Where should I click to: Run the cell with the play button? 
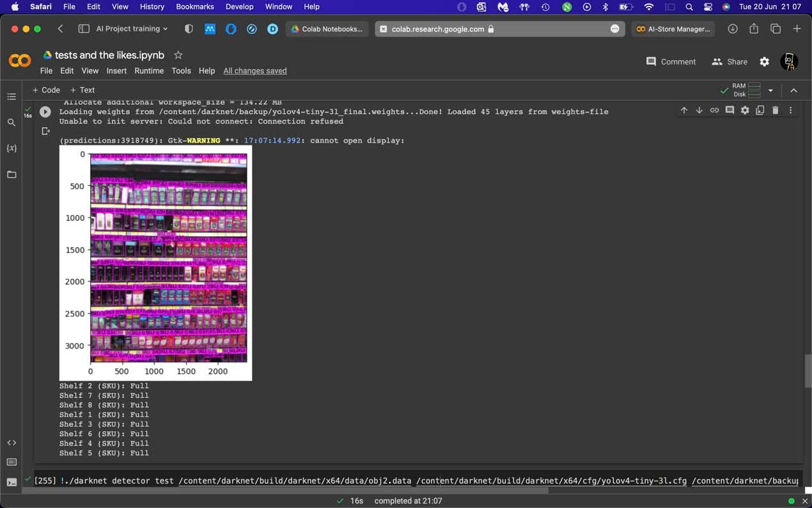tap(45, 111)
